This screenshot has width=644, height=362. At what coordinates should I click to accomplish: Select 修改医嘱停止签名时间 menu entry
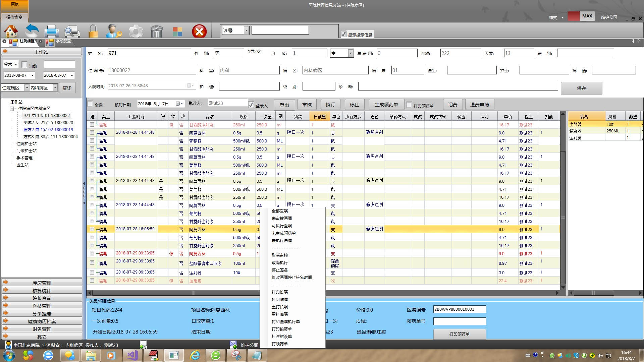[292, 277]
